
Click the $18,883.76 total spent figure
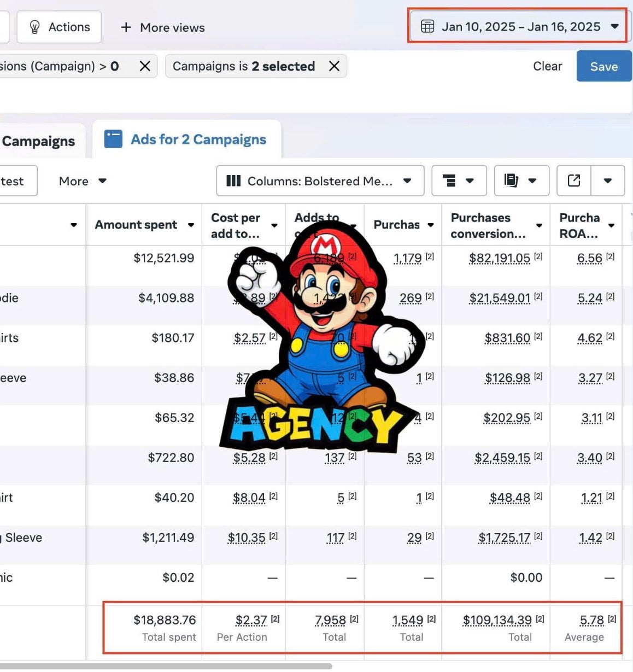[x=165, y=620]
